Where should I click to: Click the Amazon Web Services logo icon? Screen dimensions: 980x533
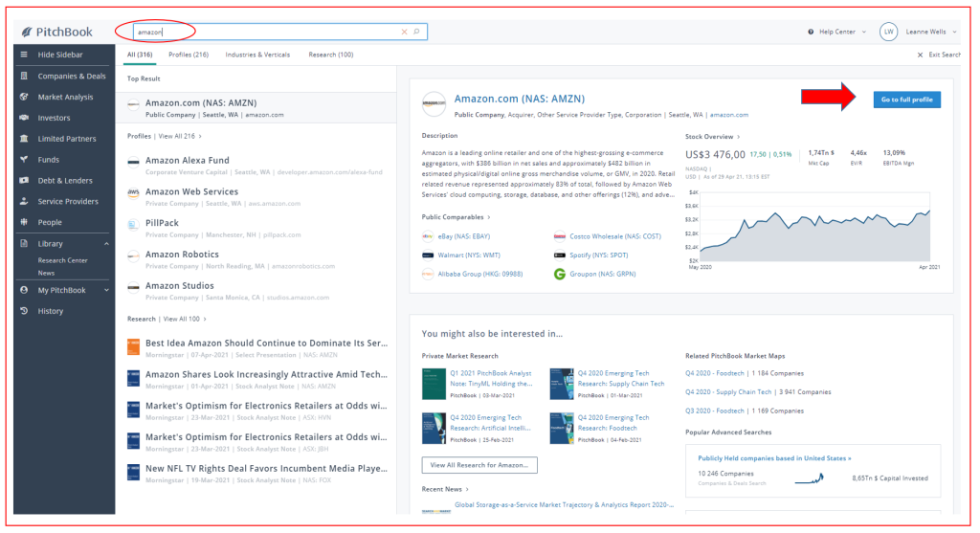pyautogui.click(x=133, y=193)
